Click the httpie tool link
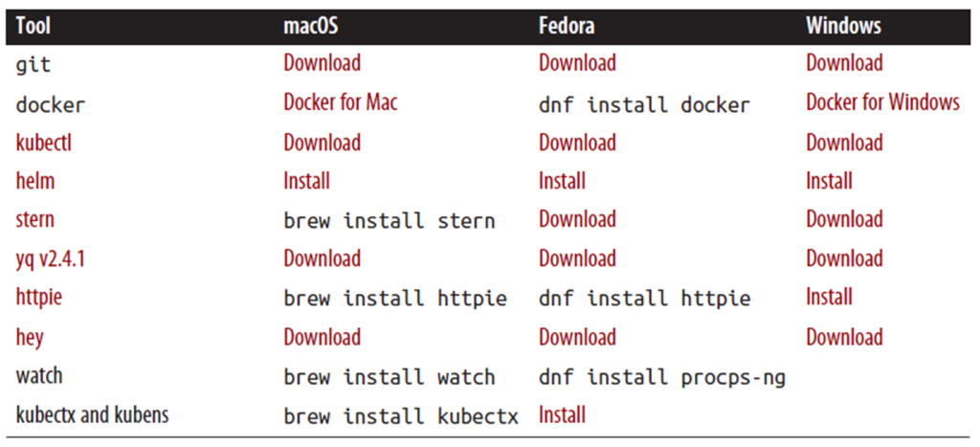The height and width of the screenshot is (447, 980). pos(38,298)
